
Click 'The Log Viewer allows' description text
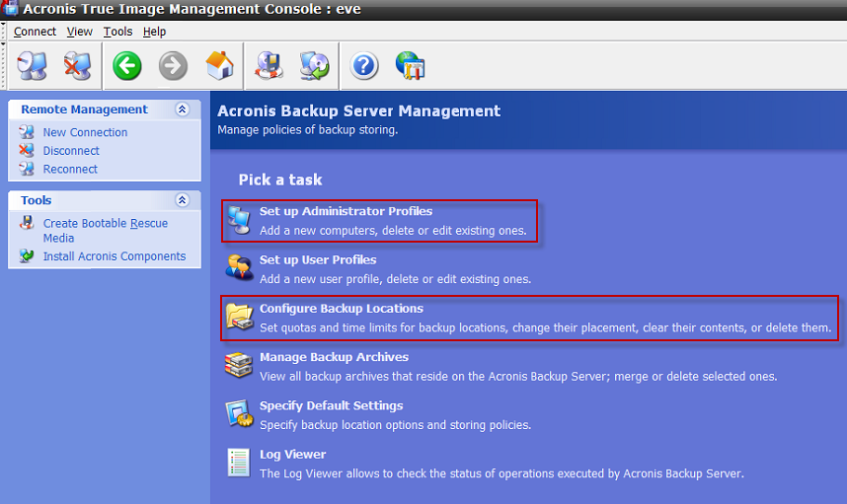click(501, 473)
